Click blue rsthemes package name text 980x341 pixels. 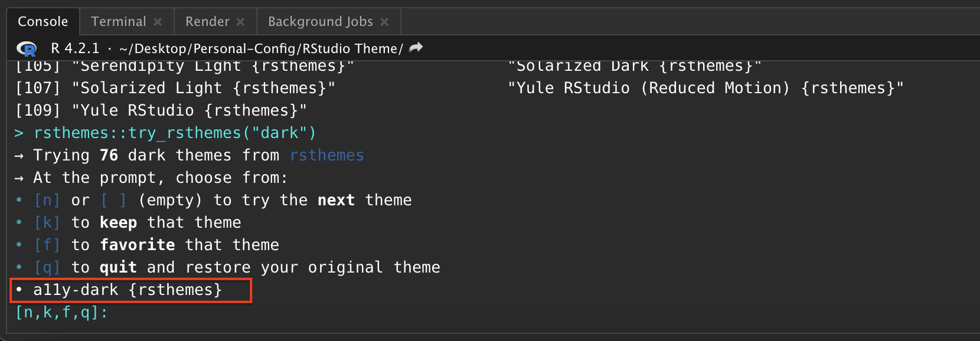click(x=327, y=155)
